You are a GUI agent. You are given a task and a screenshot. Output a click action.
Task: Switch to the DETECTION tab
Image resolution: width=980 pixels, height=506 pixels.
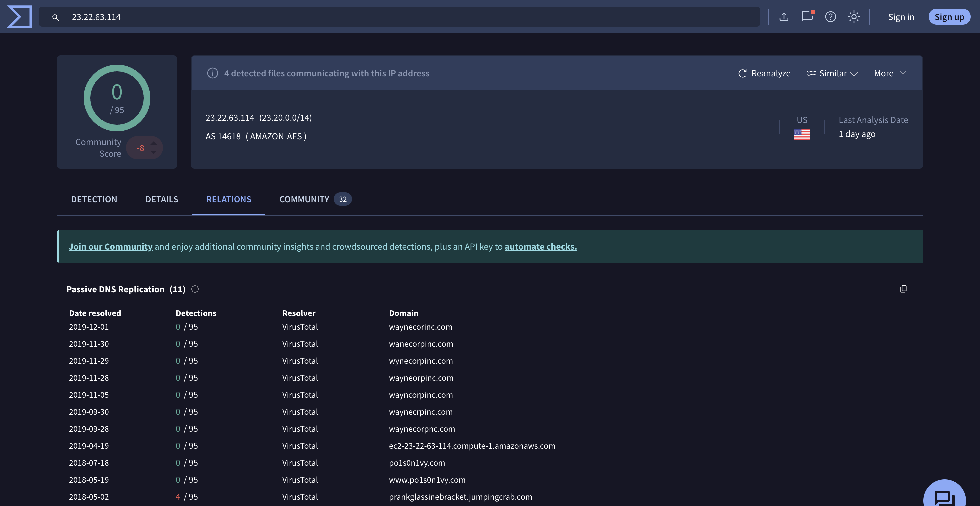point(94,199)
